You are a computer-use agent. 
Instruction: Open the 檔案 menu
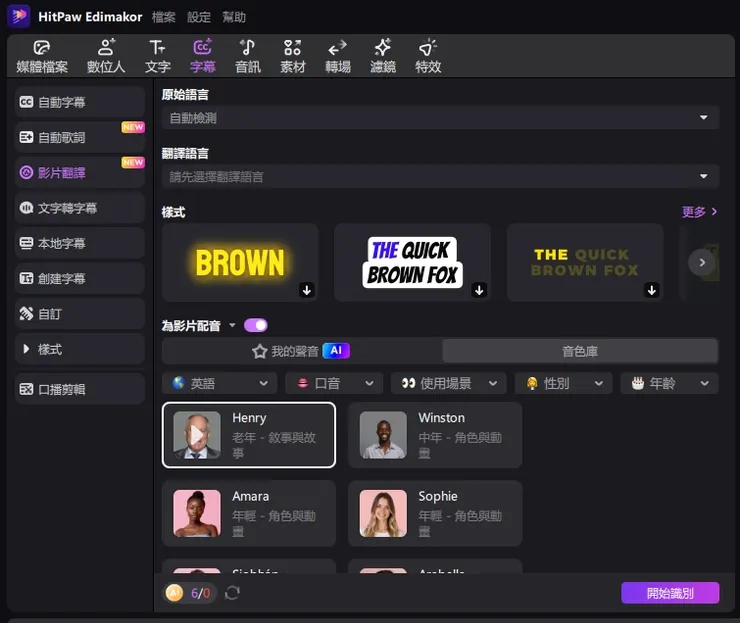164,17
